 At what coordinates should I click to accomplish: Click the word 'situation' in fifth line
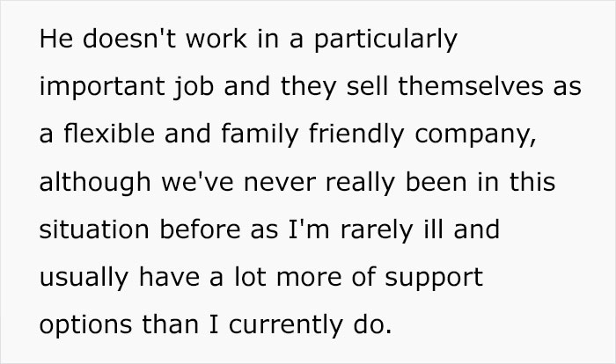(94, 229)
